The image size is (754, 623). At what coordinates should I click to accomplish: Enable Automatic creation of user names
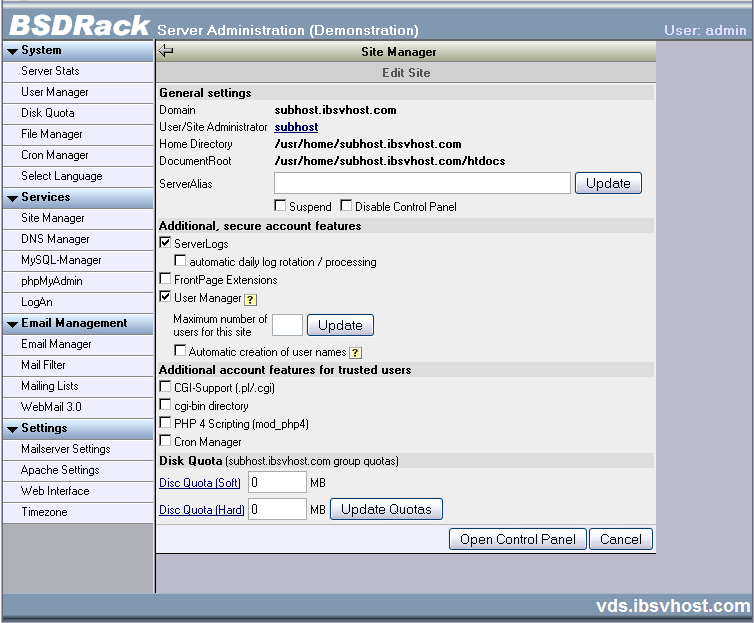coord(180,350)
